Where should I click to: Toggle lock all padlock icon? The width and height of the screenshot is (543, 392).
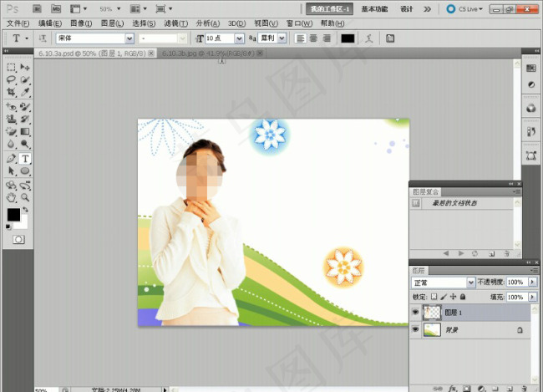[463, 297]
